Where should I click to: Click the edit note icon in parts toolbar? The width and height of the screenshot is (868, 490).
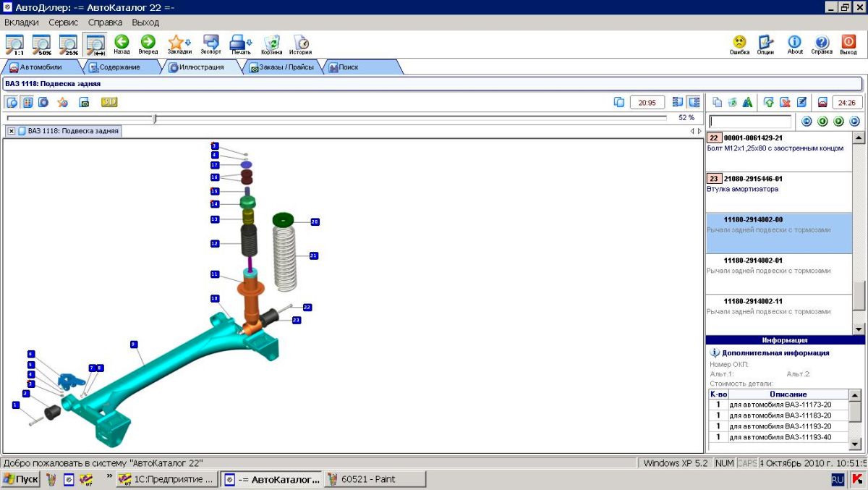tap(801, 102)
